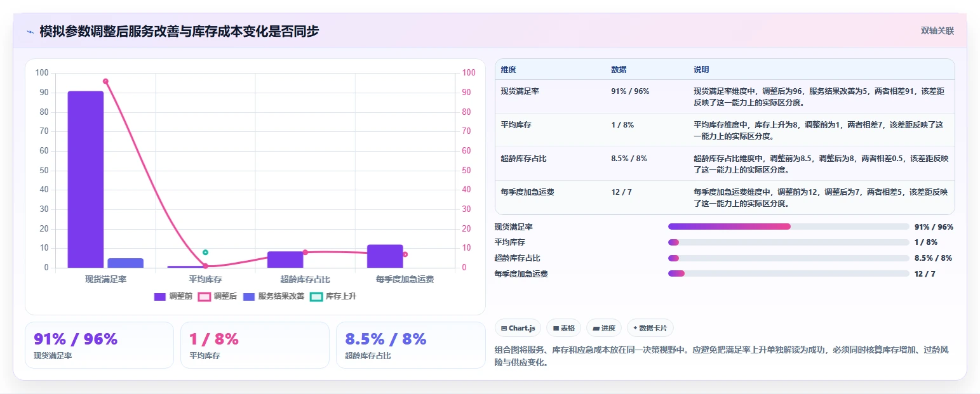Click the 现货满足率 cell in the table

(x=520, y=91)
